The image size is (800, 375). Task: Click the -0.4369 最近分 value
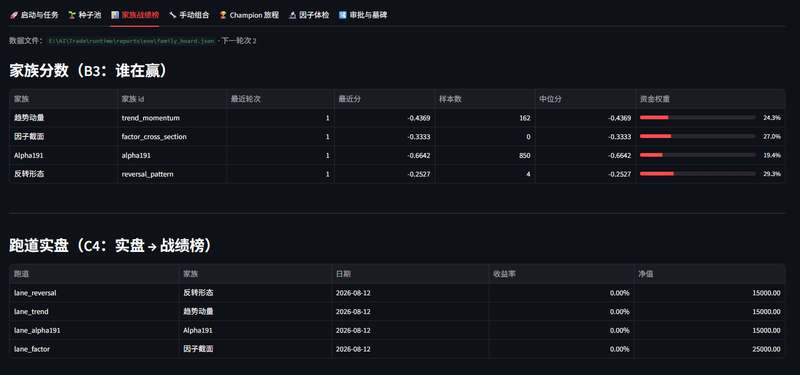(384, 118)
